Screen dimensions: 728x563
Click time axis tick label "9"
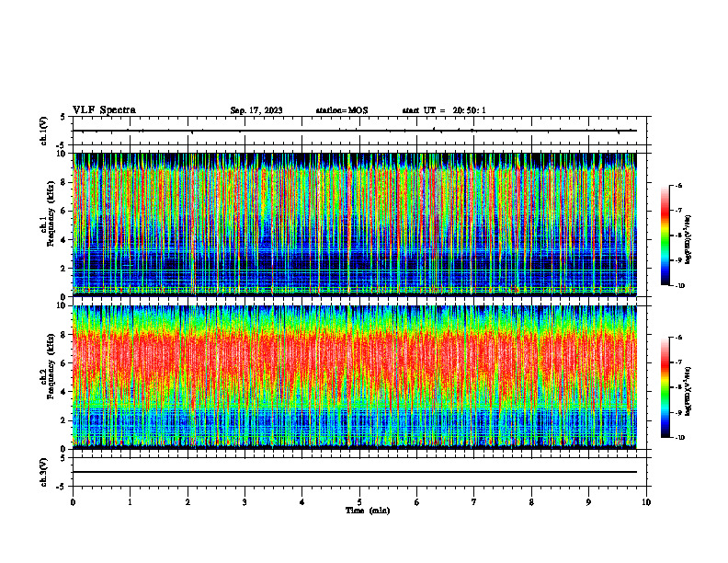(588, 502)
